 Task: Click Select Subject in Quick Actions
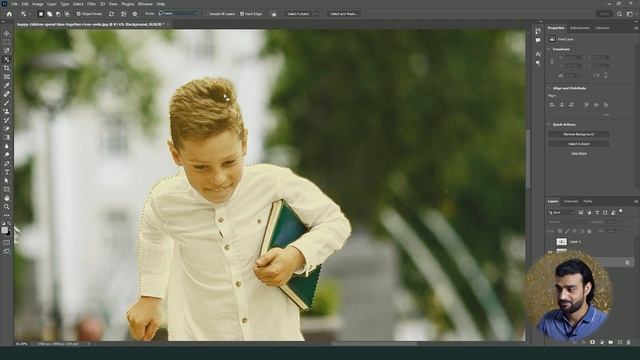point(579,144)
